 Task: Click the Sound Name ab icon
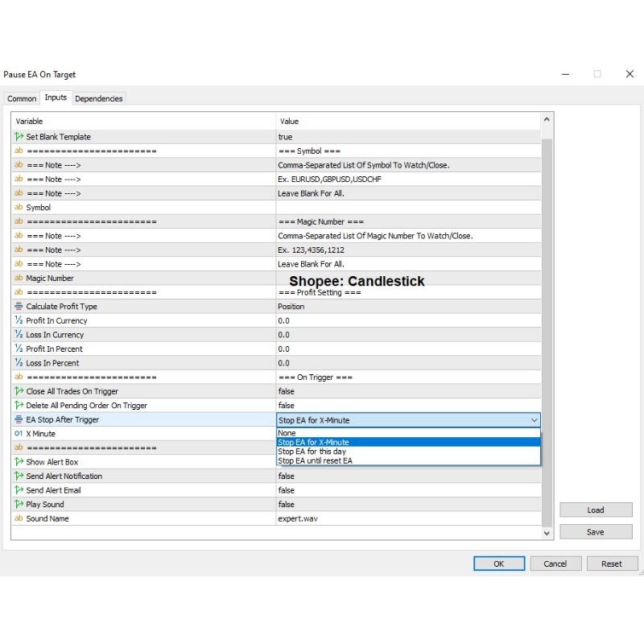[x=19, y=518]
